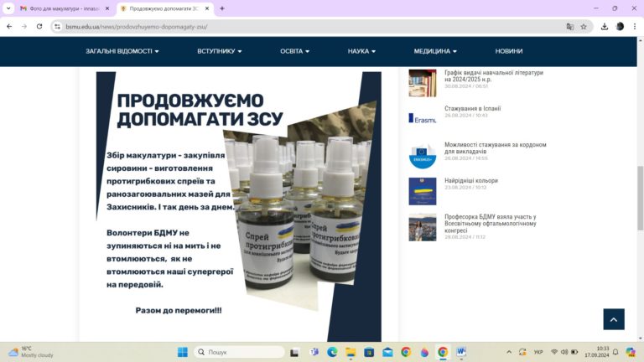Screen dimensions: 644x362
Task: Switch to the Gmail 'Фото для макулатури' tab
Action: coord(65,8)
